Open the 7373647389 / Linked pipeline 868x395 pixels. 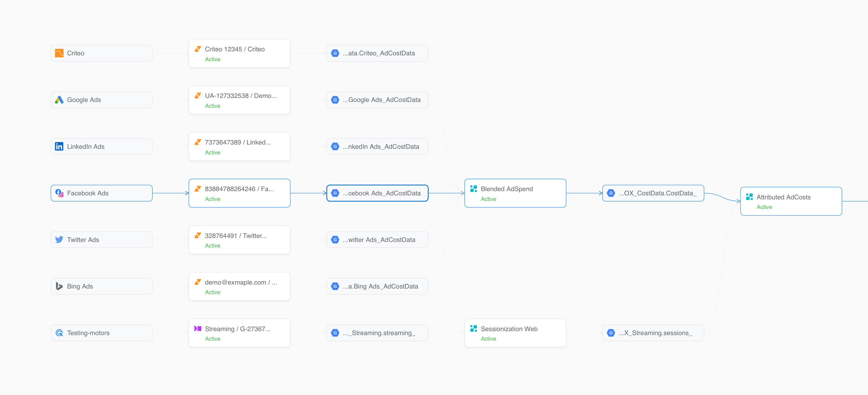tap(239, 146)
